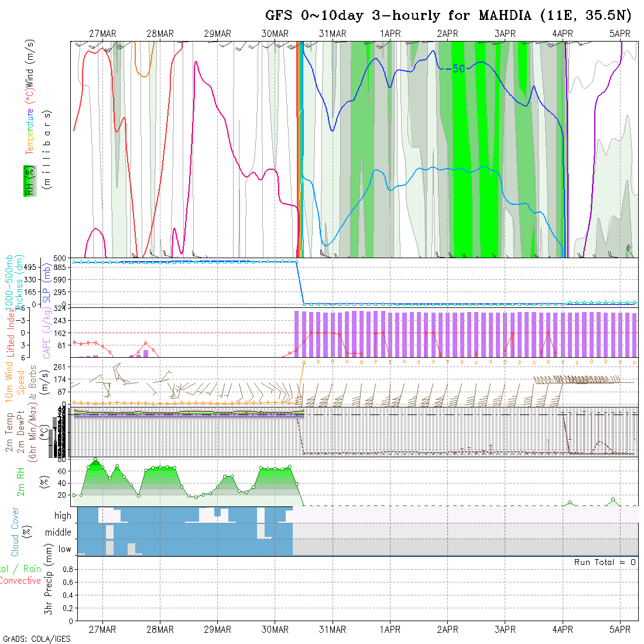Click the 0.8 tick on precipitation axis
Image resolution: width=644 pixels, height=644 pixels.
click(x=67, y=569)
